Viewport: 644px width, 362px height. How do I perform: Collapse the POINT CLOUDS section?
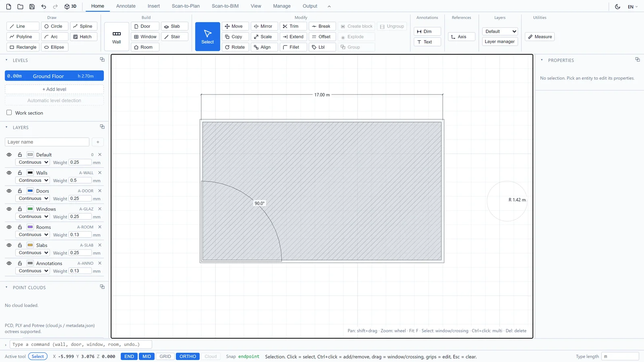click(x=6, y=287)
